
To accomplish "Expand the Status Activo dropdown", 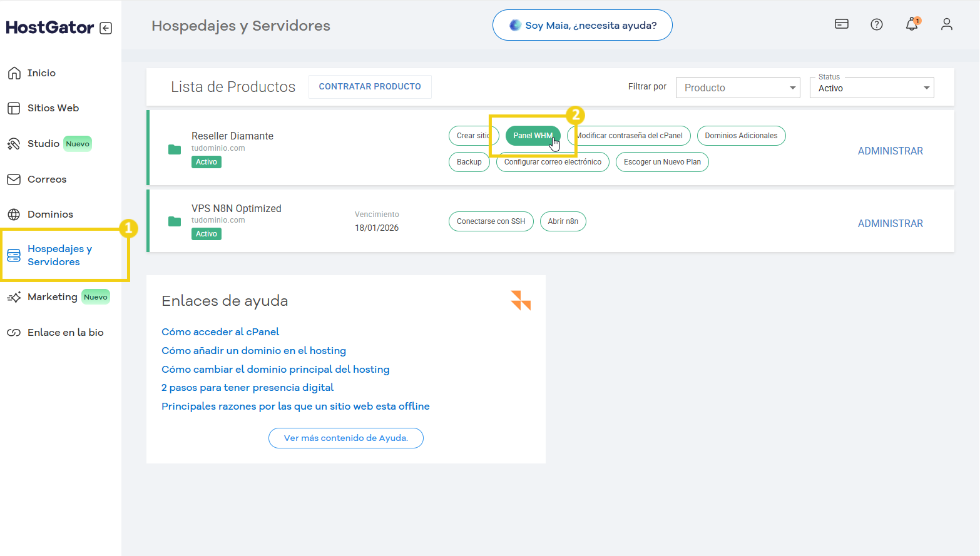I will [872, 88].
